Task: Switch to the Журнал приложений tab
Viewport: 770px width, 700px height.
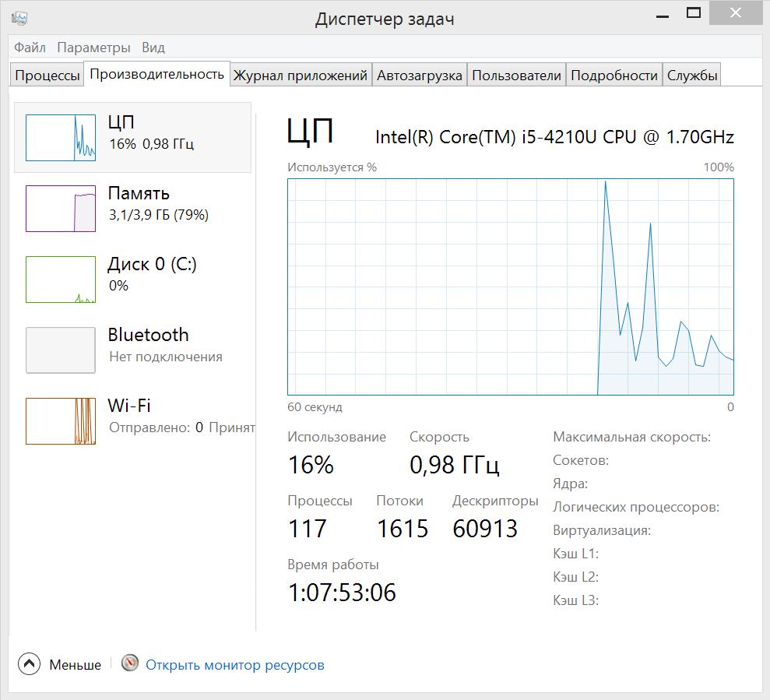Action: tap(301, 76)
